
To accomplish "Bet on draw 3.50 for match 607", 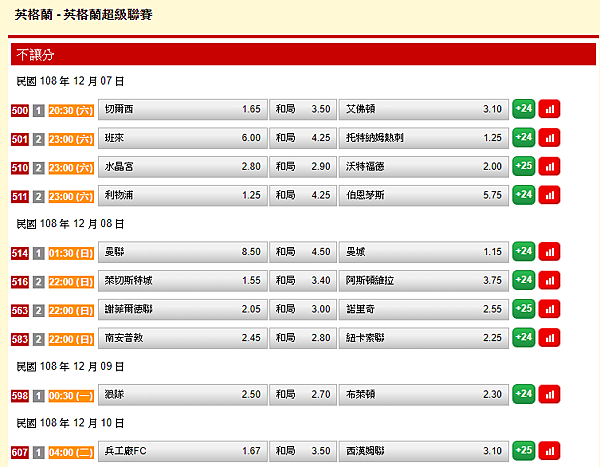I will click(303, 452).
